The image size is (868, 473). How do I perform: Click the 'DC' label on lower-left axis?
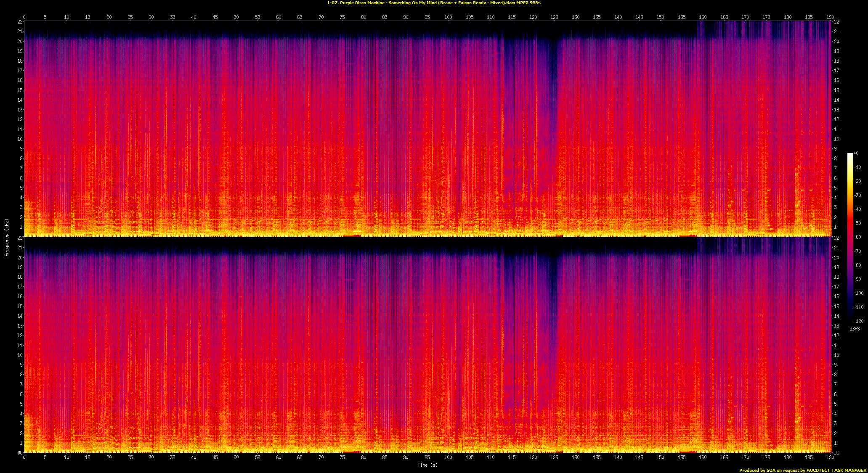(19, 453)
